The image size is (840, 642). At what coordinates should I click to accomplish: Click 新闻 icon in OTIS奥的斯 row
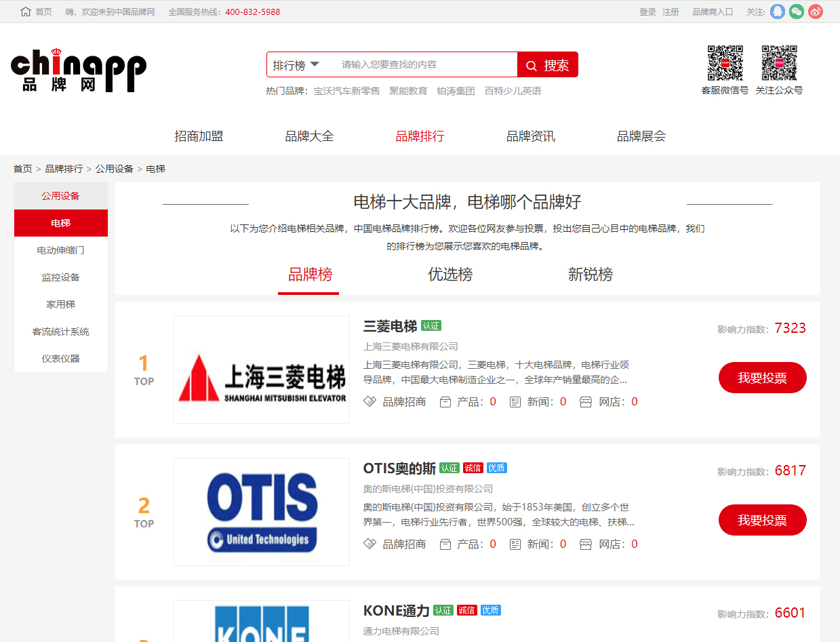[x=515, y=544]
